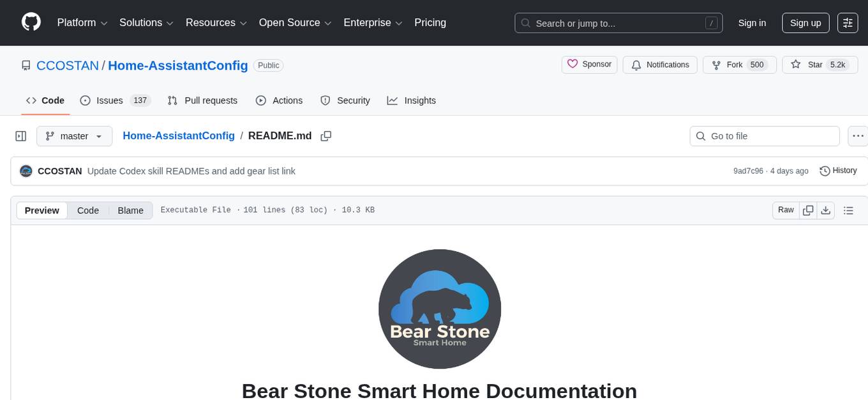Screen dimensions: 868x400
Task: Click the GitHub logo in the header
Action: pyautogui.click(x=31, y=22)
